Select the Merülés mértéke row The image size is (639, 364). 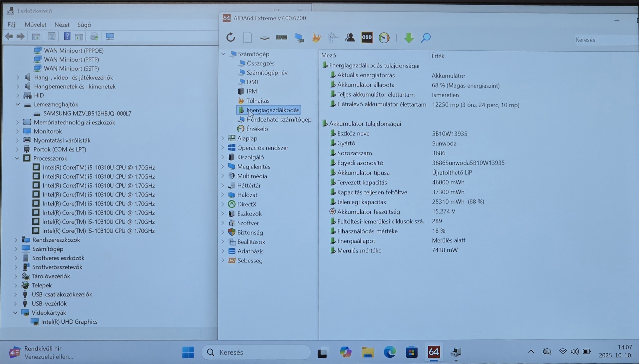click(394, 250)
